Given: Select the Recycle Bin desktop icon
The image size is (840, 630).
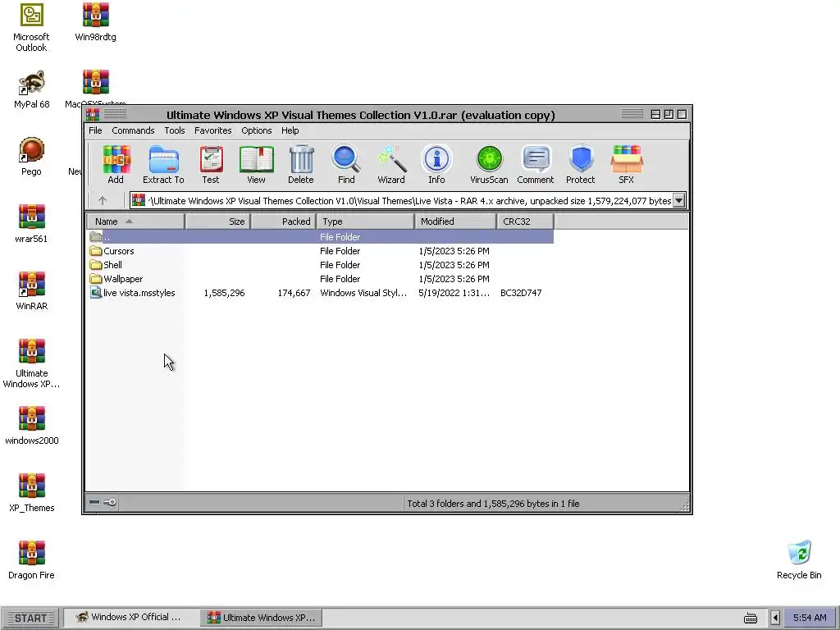Looking at the screenshot, I should click(x=799, y=560).
